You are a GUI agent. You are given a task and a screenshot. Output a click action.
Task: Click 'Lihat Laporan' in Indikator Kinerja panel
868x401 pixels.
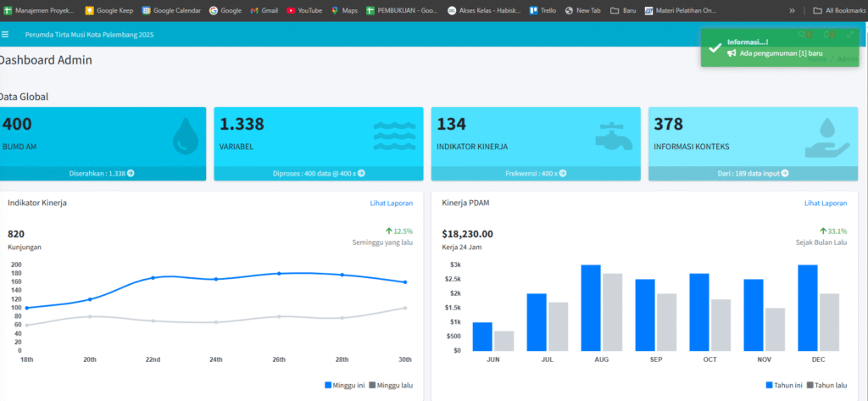tap(391, 203)
